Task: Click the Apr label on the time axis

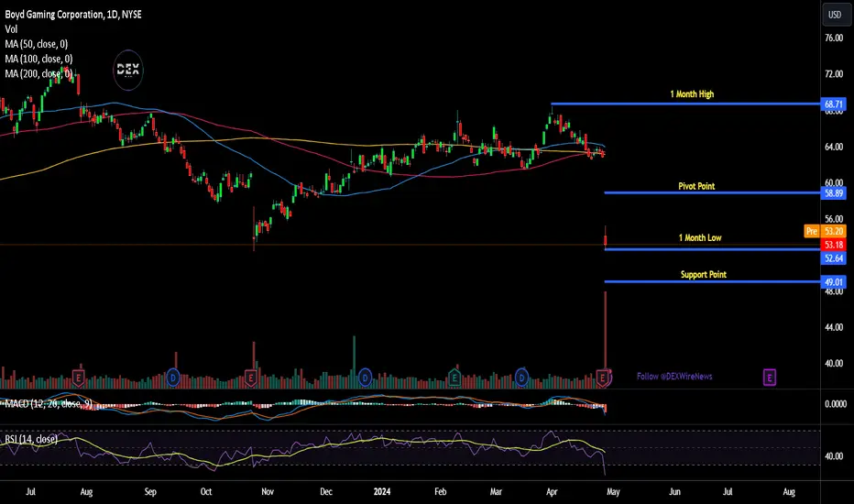Action: click(552, 491)
